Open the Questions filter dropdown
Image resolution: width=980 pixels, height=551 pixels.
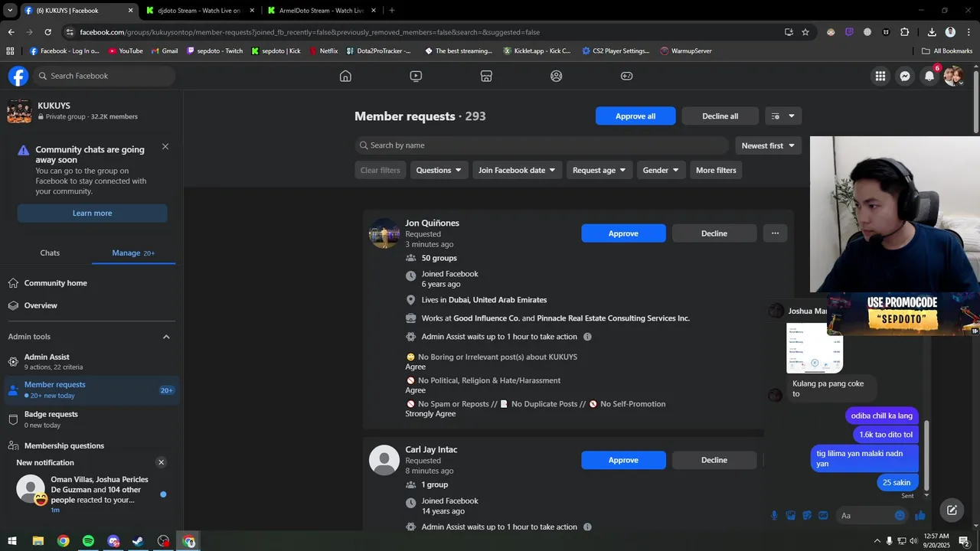tap(439, 170)
